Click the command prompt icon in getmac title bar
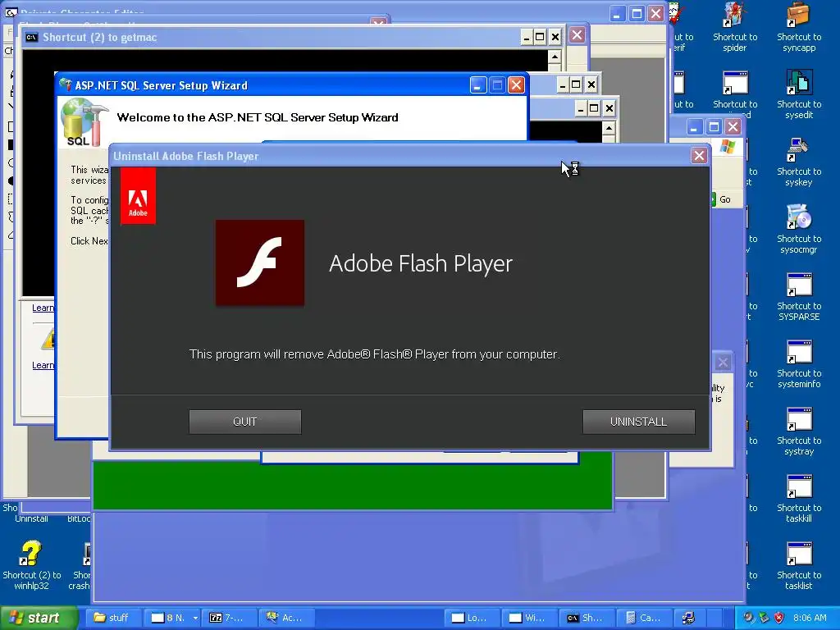The height and width of the screenshot is (630, 840). [32, 37]
